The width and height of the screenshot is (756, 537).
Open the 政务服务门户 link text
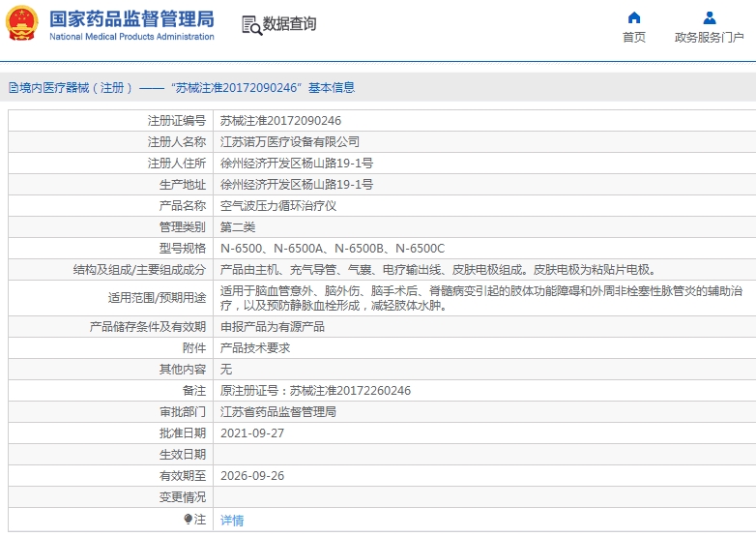point(709,37)
